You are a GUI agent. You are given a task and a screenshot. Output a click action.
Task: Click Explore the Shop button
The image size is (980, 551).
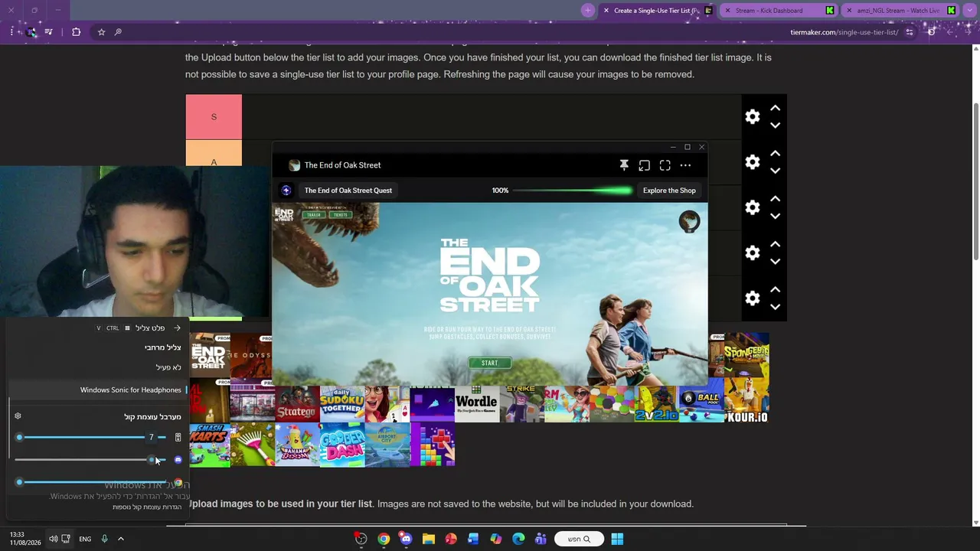tap(669, 191)
